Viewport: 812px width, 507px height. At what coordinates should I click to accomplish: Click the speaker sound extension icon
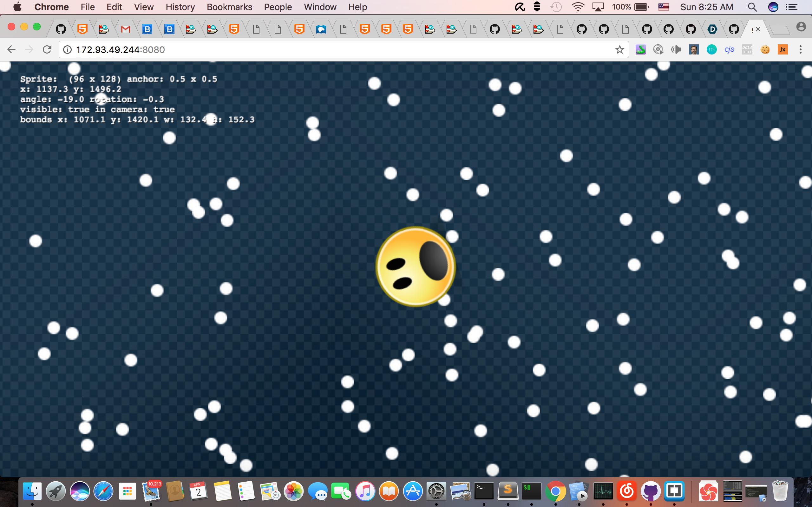pos(676,50)
